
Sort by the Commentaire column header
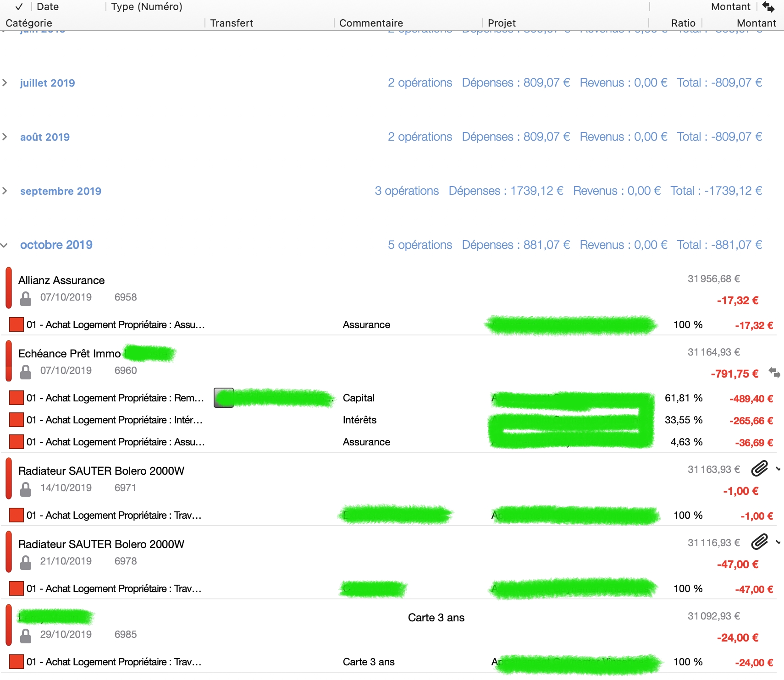click(371, 23)
